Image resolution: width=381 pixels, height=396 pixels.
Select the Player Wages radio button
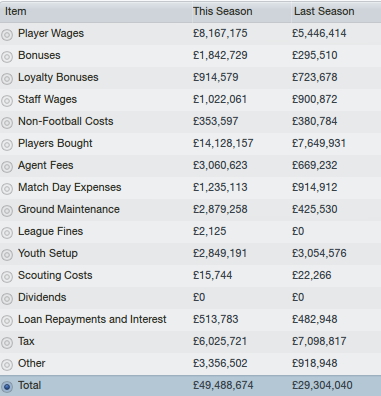coord(7,34)
